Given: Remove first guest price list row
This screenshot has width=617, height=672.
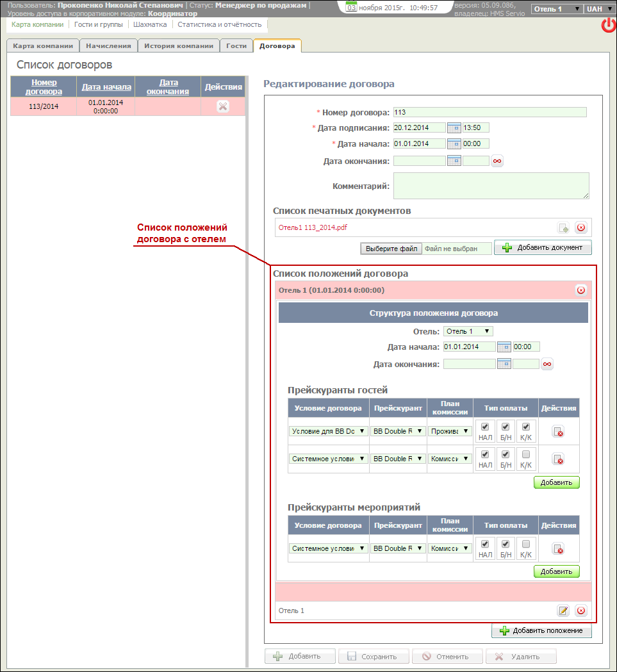Looking at the screenshot, I should tap(558, 432).
